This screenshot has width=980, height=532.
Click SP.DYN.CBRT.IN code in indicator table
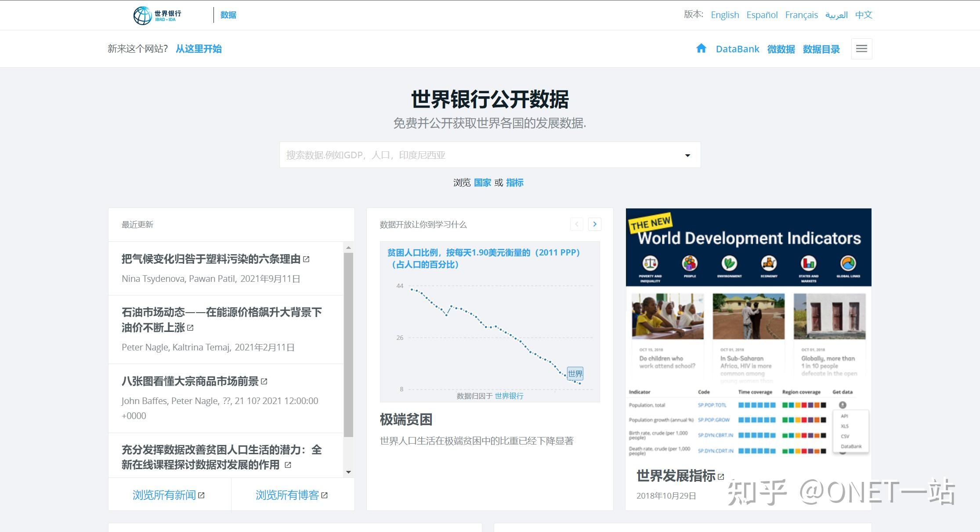tap(716, 435)
